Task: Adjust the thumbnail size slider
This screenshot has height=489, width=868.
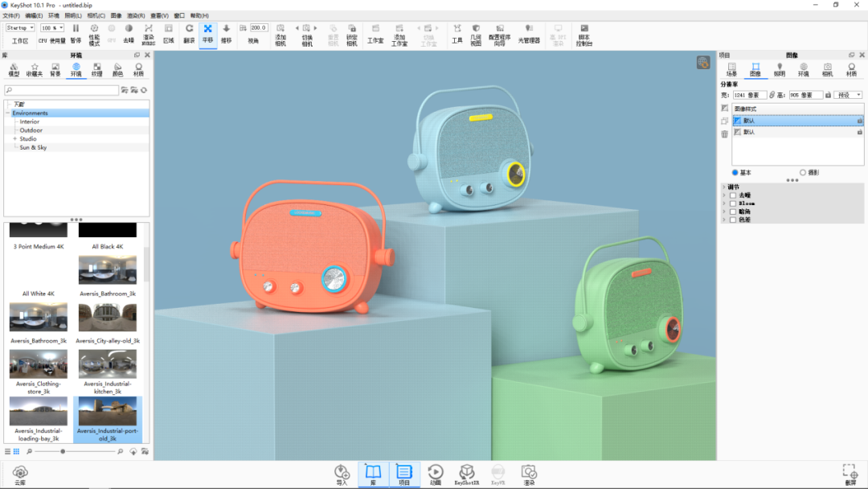Action: (63, 451)
